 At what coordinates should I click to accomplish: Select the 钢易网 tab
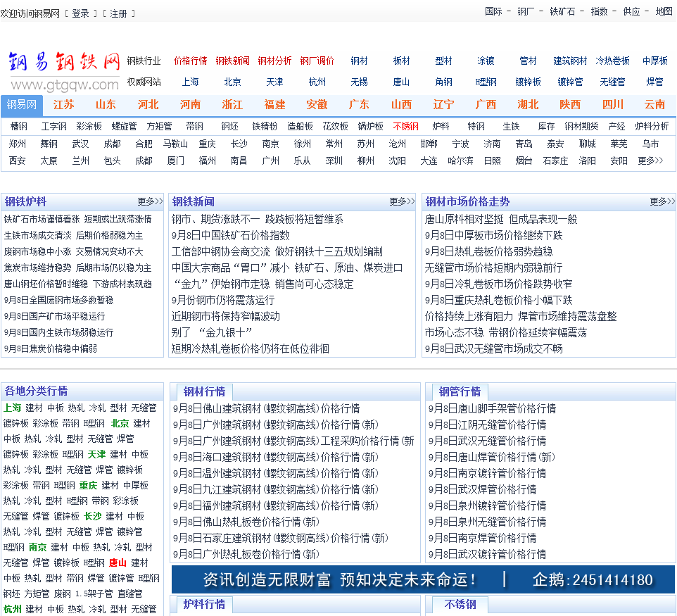point(22,104)
